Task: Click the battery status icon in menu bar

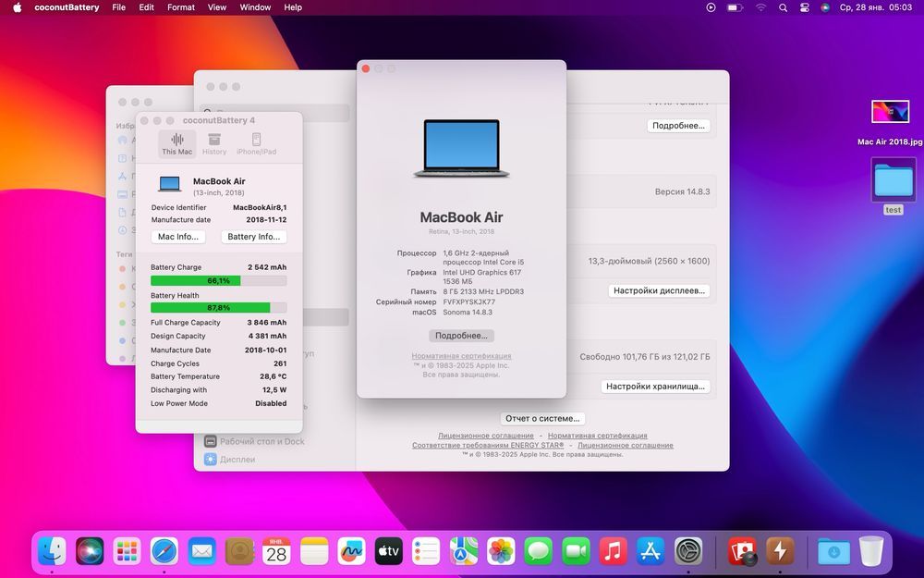Action: 735,7
